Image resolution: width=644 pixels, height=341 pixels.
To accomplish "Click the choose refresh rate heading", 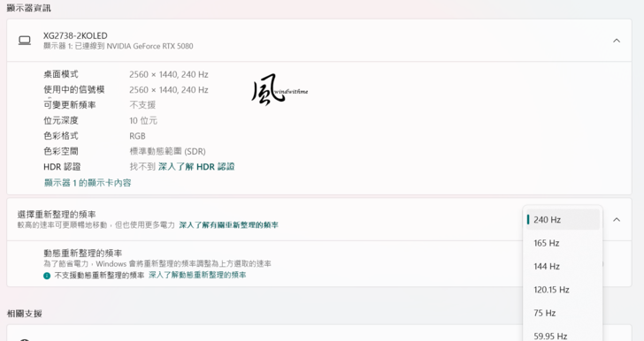I will click(57, 214).
